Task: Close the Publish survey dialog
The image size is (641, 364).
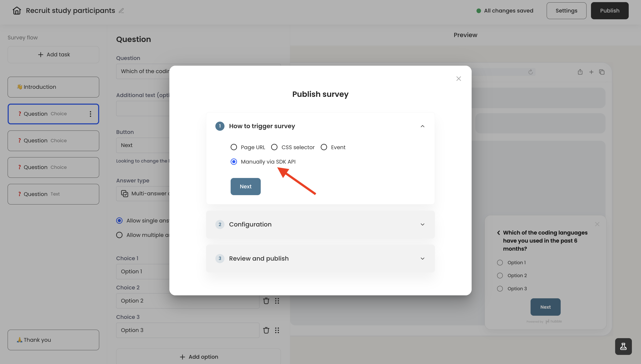Action: tap(458, 79)
